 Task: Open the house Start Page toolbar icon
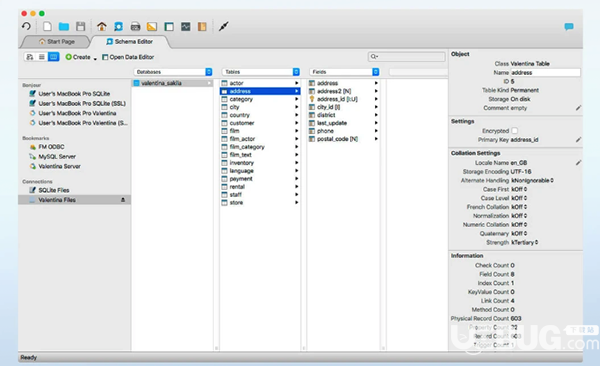coord(101,26)
